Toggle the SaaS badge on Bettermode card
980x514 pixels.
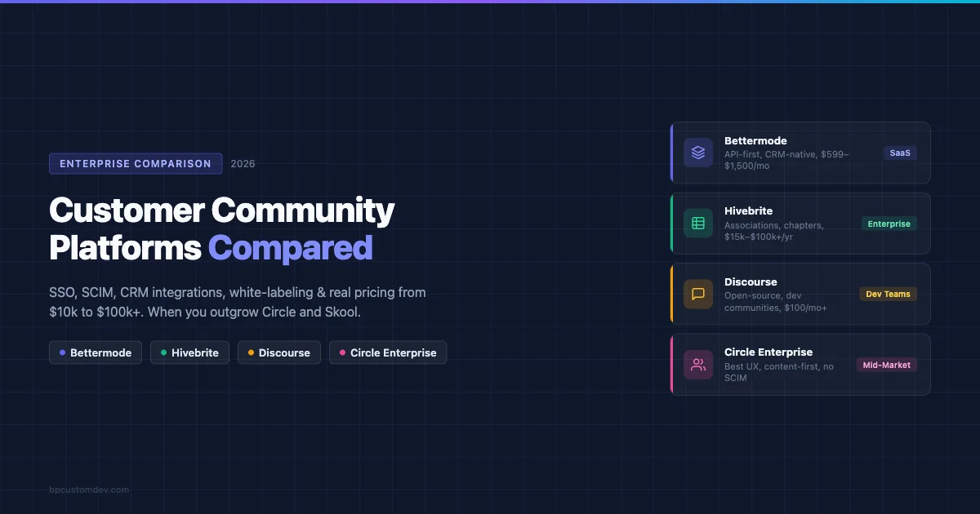[899, 153]
